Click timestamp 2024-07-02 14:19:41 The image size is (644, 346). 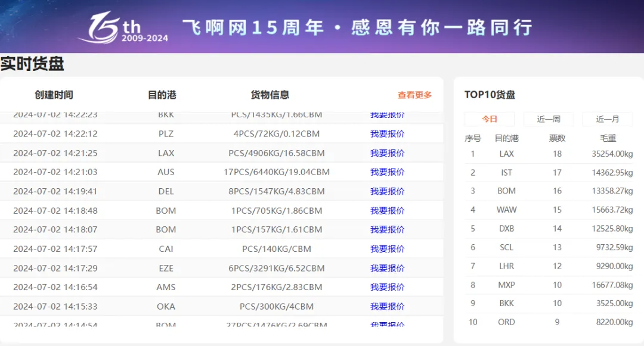(x=55, y=191)
